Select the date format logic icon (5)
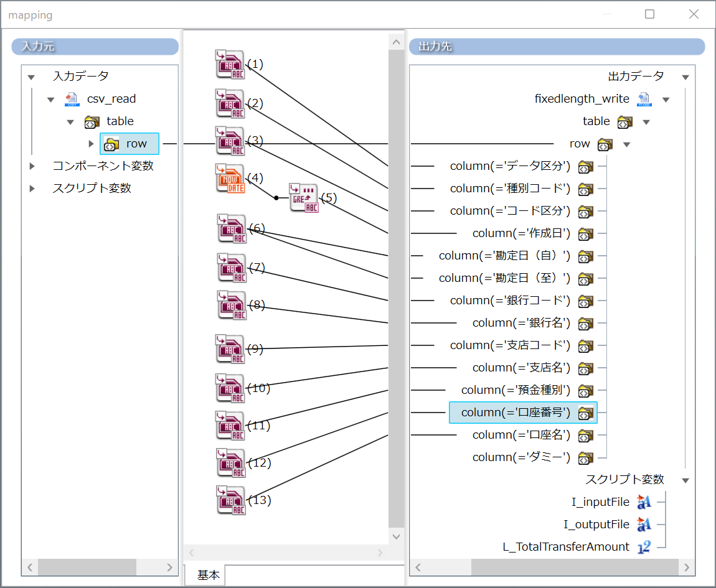Screen dimensions: 716x588 pos(304,198)
